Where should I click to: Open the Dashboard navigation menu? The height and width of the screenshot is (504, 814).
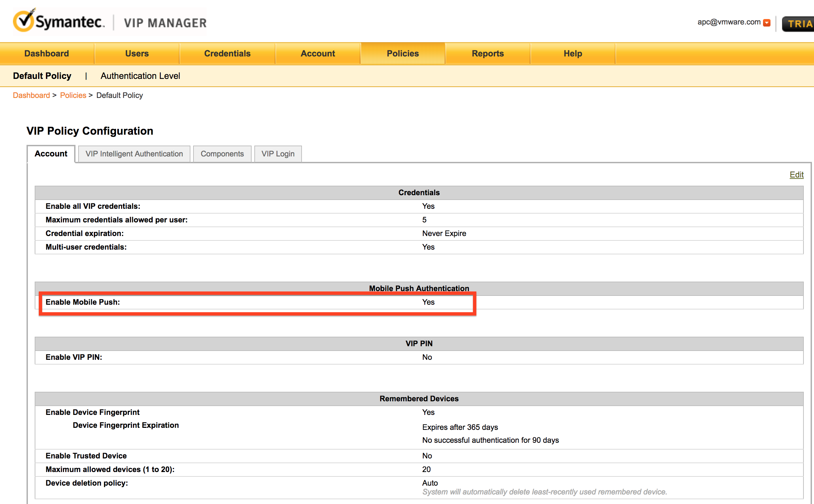[47, 53]
